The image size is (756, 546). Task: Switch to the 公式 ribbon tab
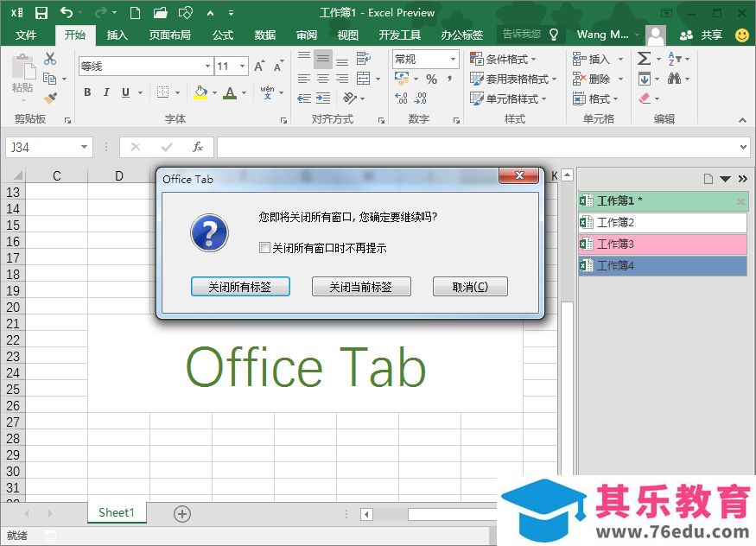[223, 35]
